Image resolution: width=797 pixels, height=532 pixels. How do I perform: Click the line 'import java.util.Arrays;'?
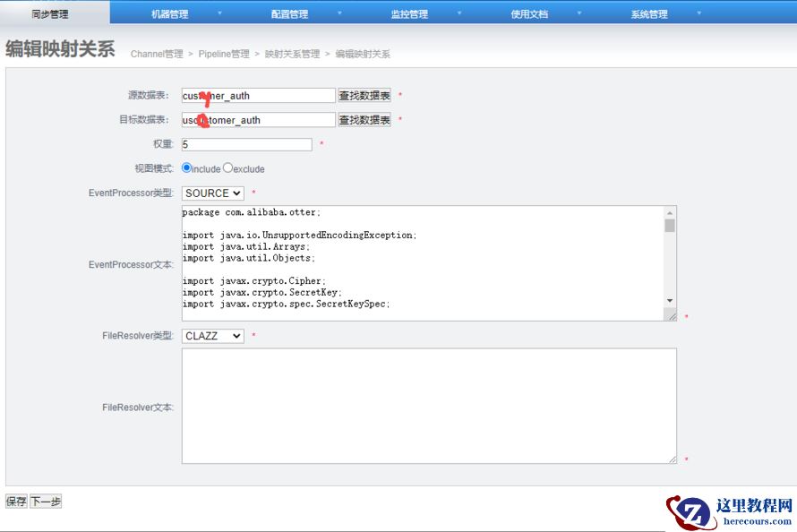(x=246, y=247)
